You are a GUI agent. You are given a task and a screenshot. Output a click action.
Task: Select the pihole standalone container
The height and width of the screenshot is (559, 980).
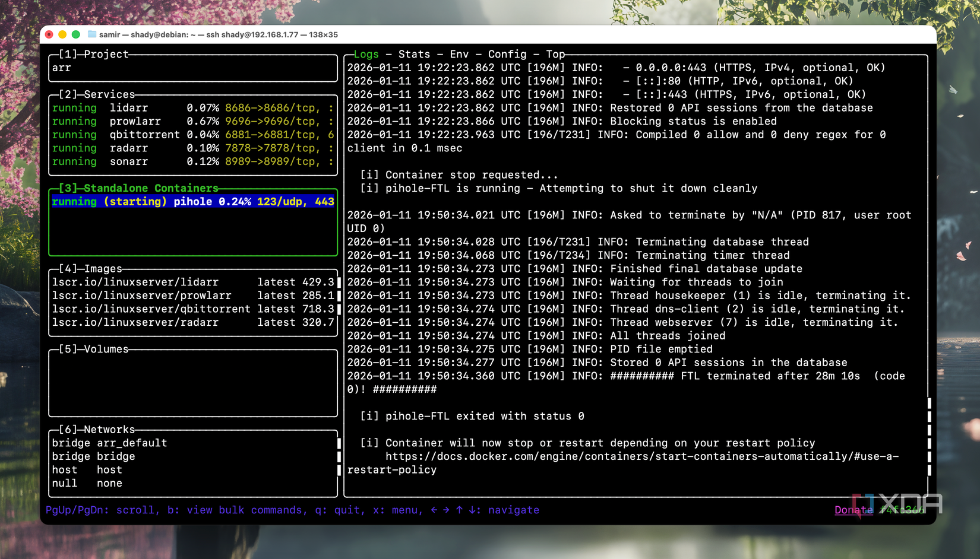click(x=194, y=202)
